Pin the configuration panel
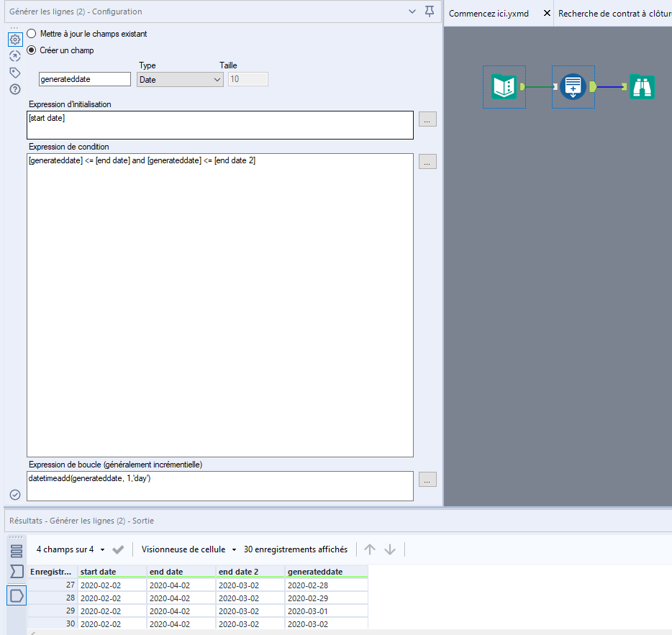The width and height of the screenshot is (672, 635). point(430,11)
